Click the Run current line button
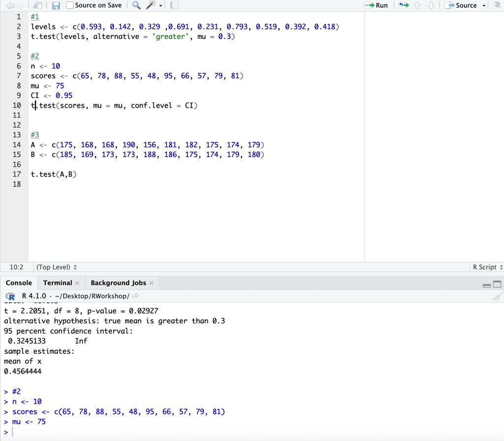The height and width of the screenshot is (441, 504). coord(377,5)
